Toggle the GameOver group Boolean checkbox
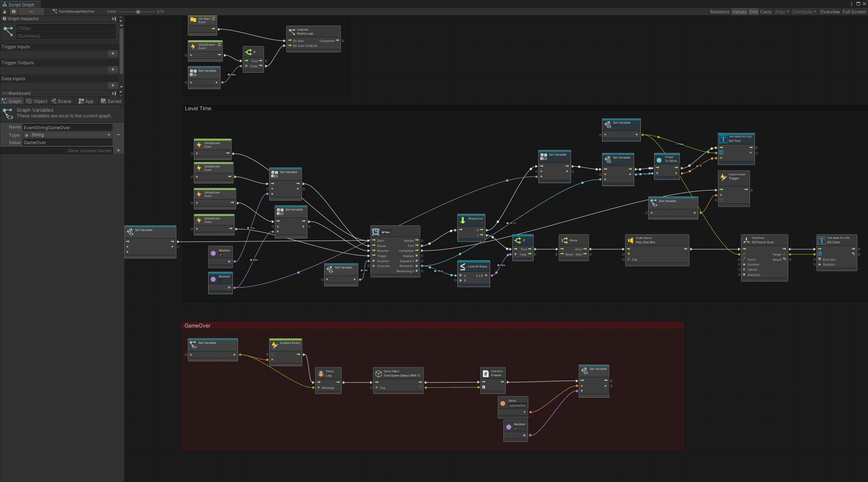This screenshot has height=482, width=868. pos(516,428)
